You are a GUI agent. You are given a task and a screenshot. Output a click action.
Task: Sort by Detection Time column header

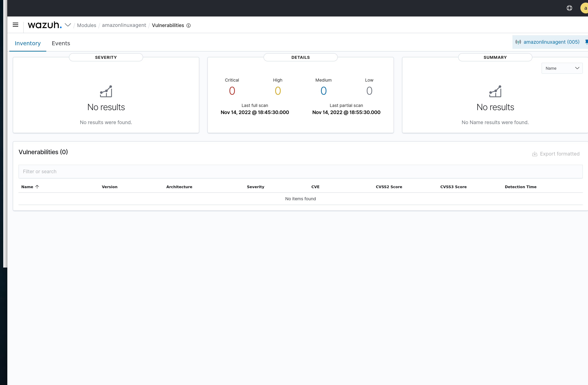(x=521, y=187)
